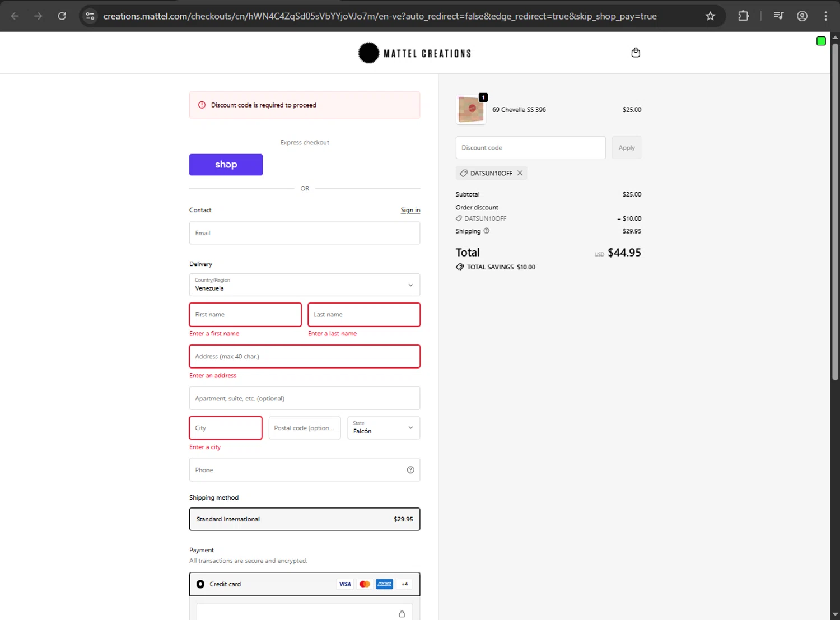
Task: Open the Chrome profile icon
Action: click(x=802, y=16)
